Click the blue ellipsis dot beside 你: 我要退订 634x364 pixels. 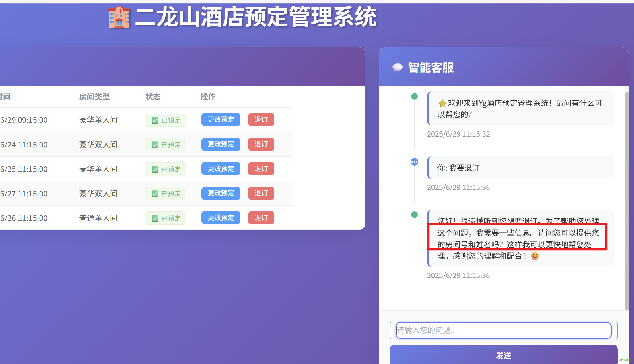414,162
